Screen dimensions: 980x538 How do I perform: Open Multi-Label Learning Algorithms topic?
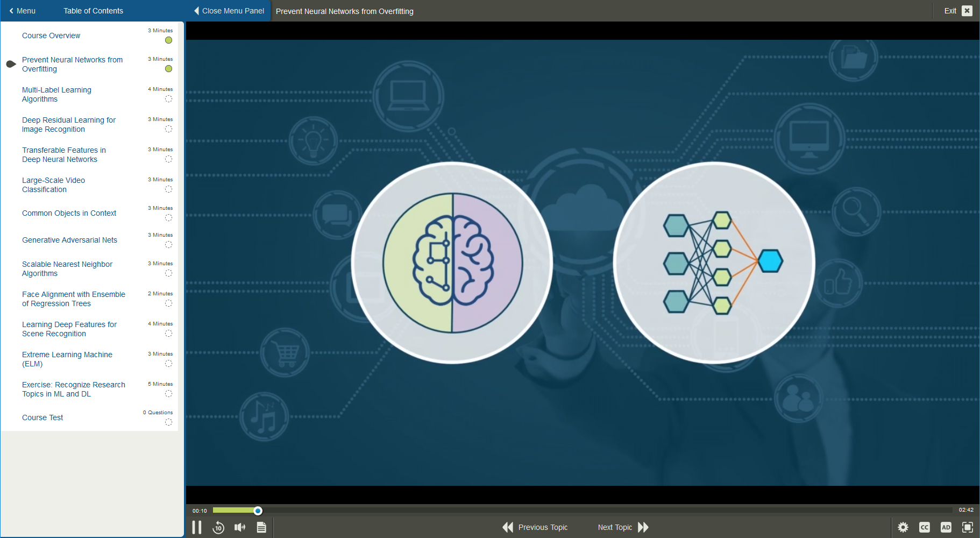pyautogui.click(x=56, y=94)
